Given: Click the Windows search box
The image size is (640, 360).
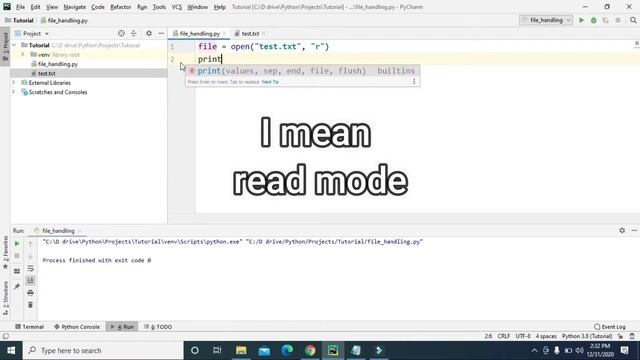Looking at the screenshot, I should (x=103, y=350).
